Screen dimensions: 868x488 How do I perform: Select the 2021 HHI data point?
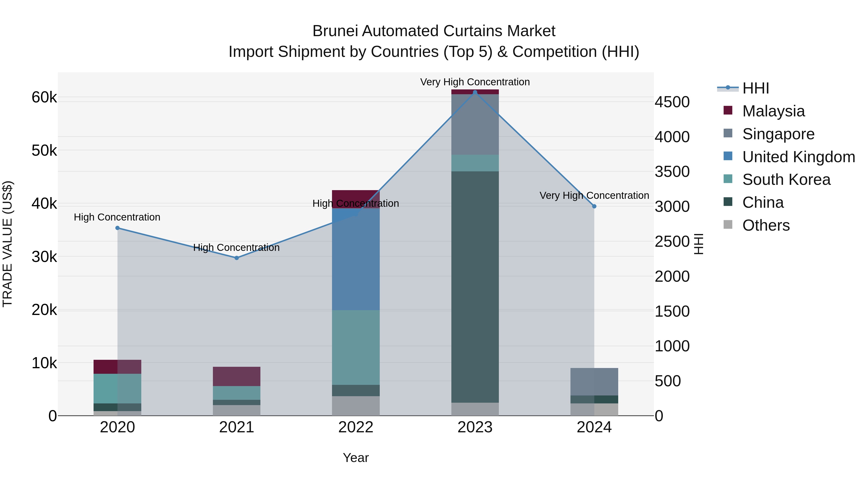tap(237, 258)
